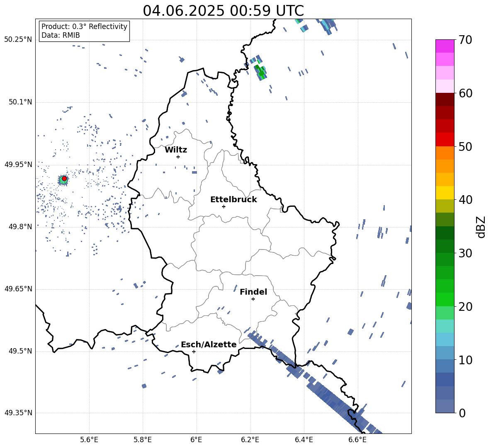The height and width of the screenshot is (448, 491).
Task: Click the colorbar tick label 70
Action: tap(465, 40)
